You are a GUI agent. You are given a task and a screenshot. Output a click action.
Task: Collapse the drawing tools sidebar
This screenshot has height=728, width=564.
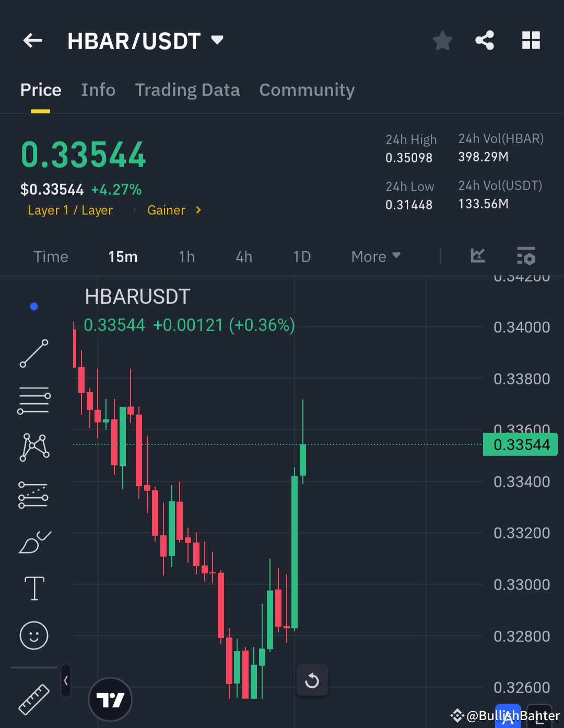[66, 681]
